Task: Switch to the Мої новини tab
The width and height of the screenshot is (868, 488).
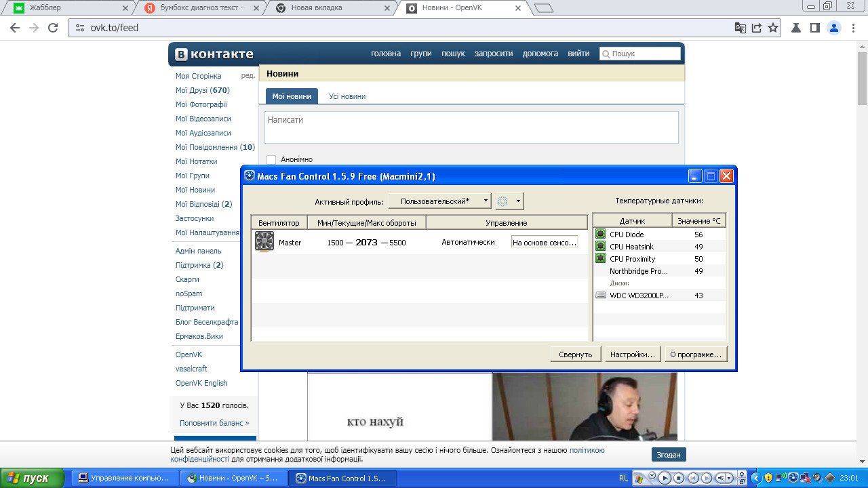Action: tap(292, 96)
